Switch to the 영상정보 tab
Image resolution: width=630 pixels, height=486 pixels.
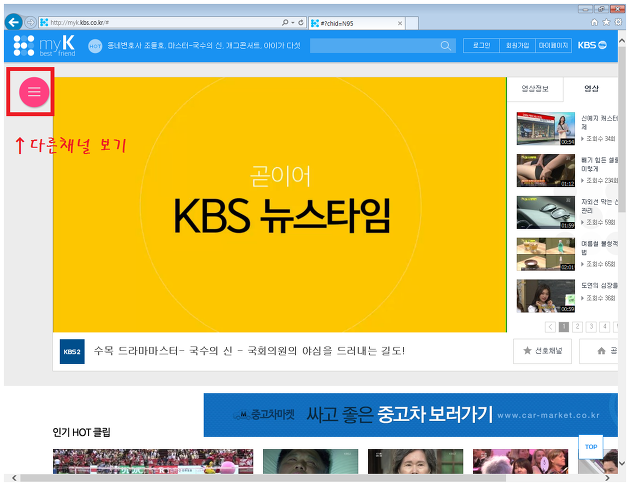click(x=535, y=89)
